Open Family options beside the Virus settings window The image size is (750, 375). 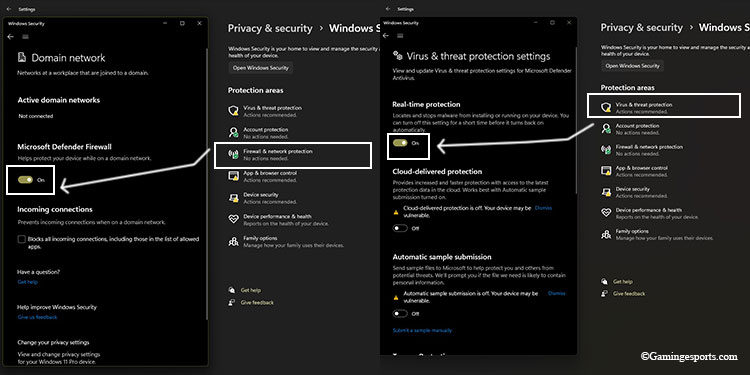tap(657, 234)
